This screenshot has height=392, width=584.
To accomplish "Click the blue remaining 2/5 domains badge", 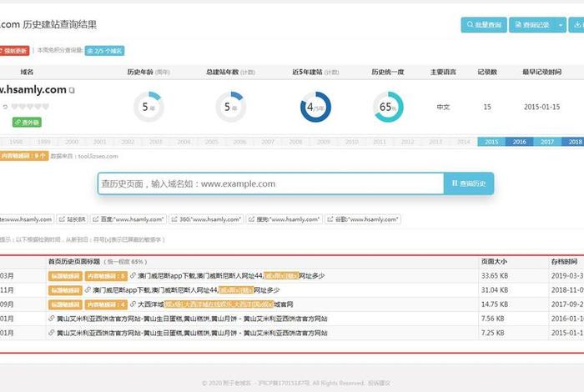I will click(x=104, y=51).
